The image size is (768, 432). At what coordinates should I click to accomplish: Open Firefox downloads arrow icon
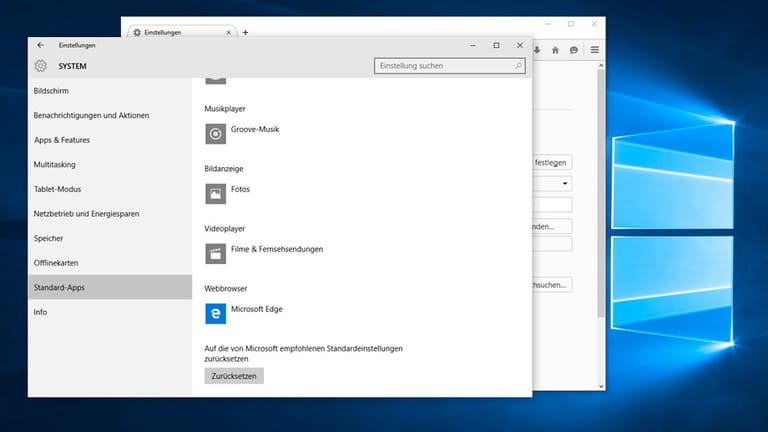tap(538, 50)
